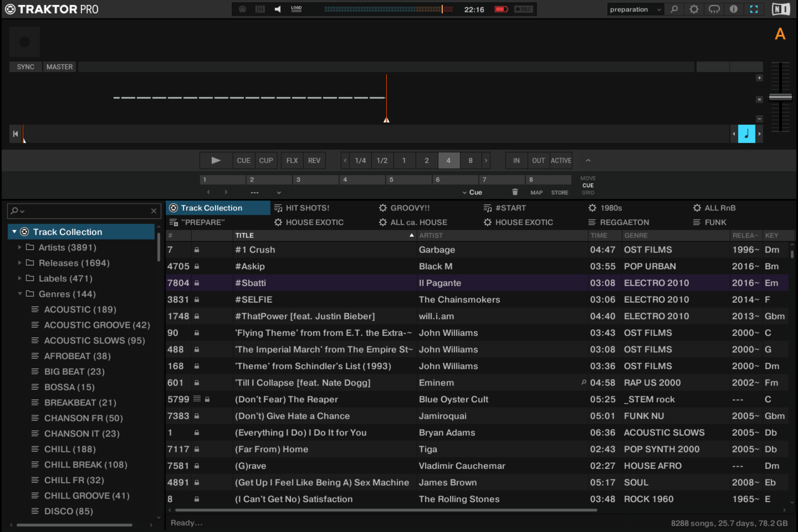Enable MASTER on deck A
The width and height of the screenshot is (798, 532).
(60, 67)
